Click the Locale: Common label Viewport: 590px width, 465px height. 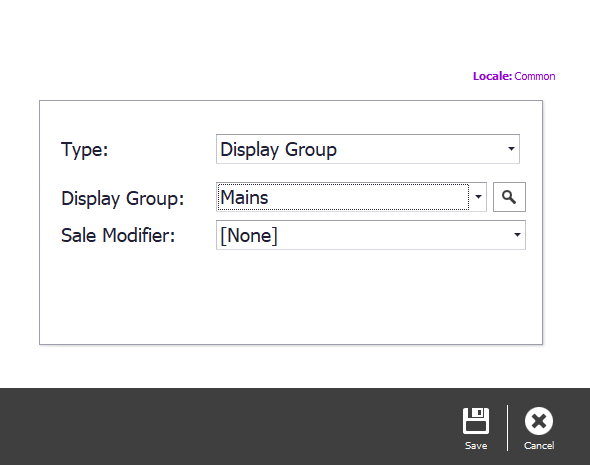pyautogui.click(x=514, y=76)
